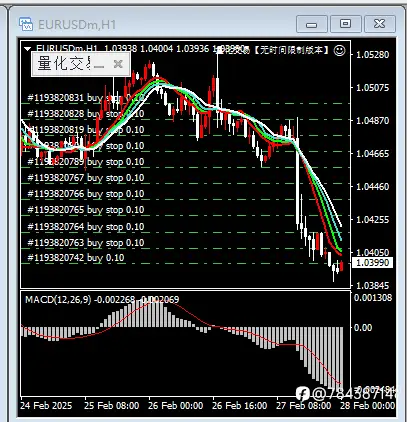This screenshot has height=422, width=407.
Task: Click price scale value 1.05075
Action: click(x=373, y=88)
